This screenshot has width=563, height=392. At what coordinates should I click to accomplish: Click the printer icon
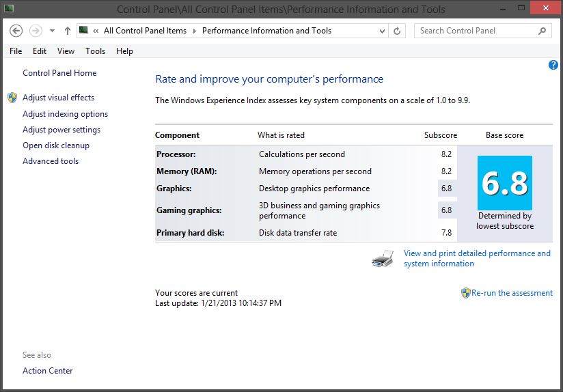[383, 258]
